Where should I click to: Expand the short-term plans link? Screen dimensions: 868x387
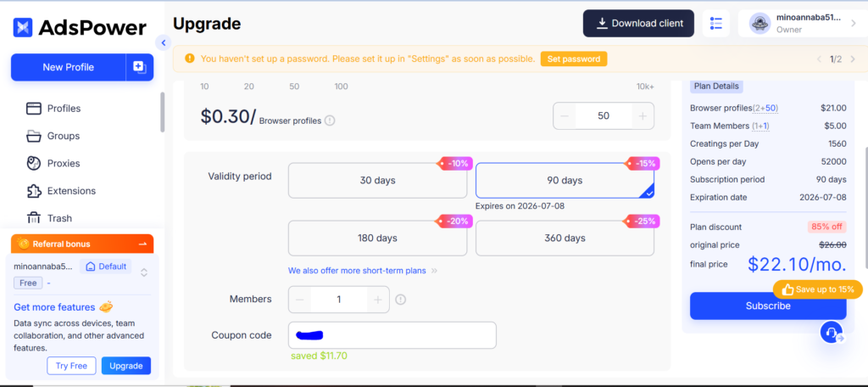point(363,271)
